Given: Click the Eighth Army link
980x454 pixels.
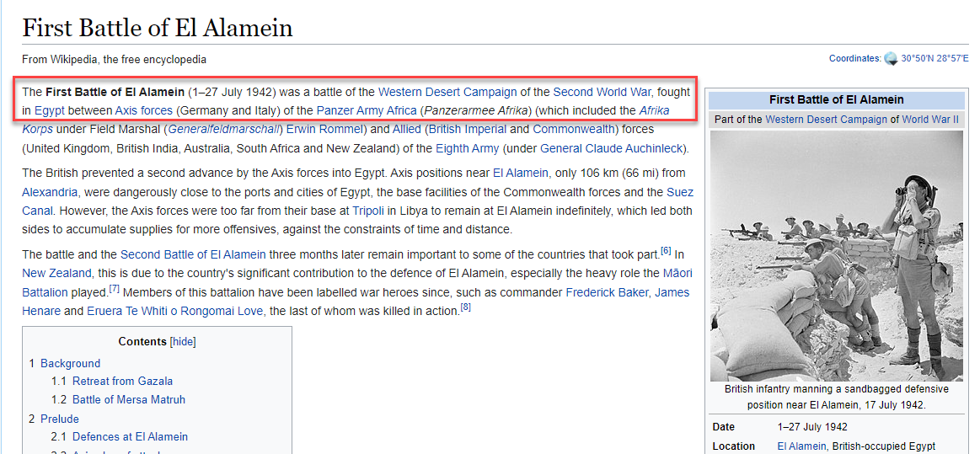Looking at the screenshot, I should pos(467,149).
